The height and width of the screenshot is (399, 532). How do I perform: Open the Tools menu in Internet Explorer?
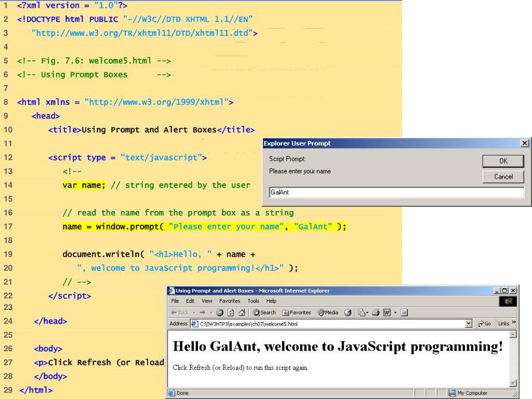[x=254, y=301]
